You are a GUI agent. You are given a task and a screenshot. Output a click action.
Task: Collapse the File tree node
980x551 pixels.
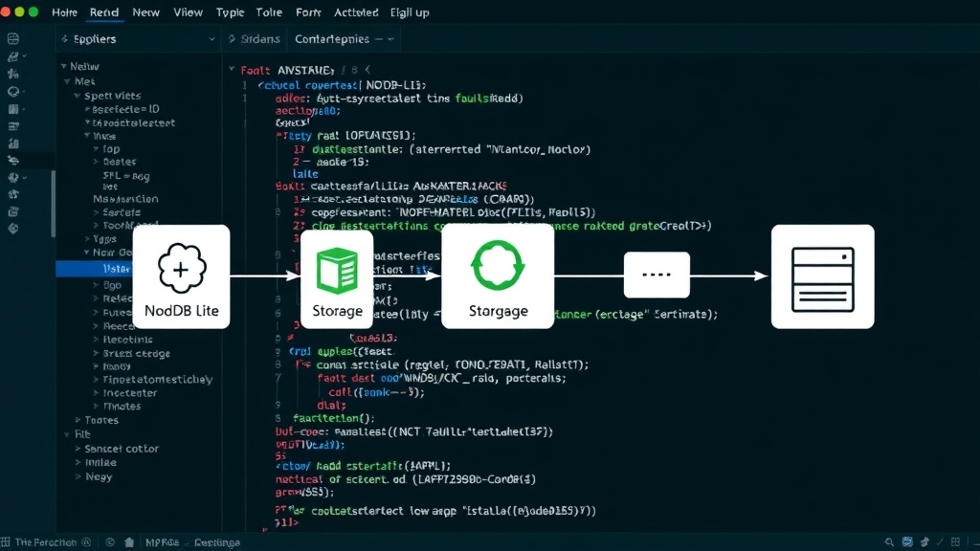pos(68,434)
